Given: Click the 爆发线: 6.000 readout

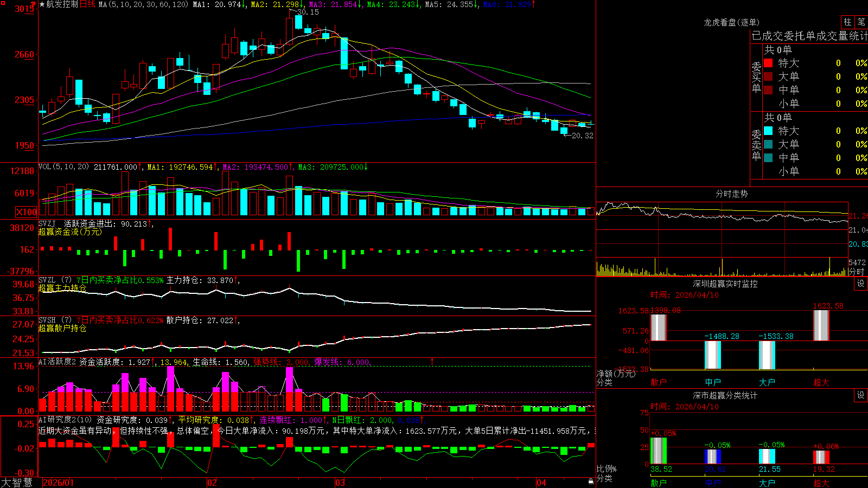Looking at the screenshot, I should pos(343,362).
